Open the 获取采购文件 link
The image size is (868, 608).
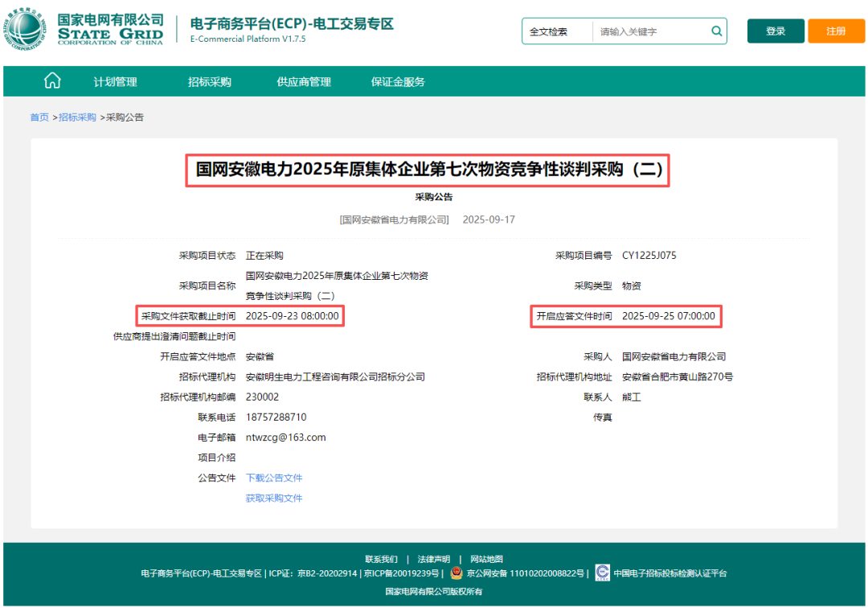pyautogui.click(x=275, y=497)
